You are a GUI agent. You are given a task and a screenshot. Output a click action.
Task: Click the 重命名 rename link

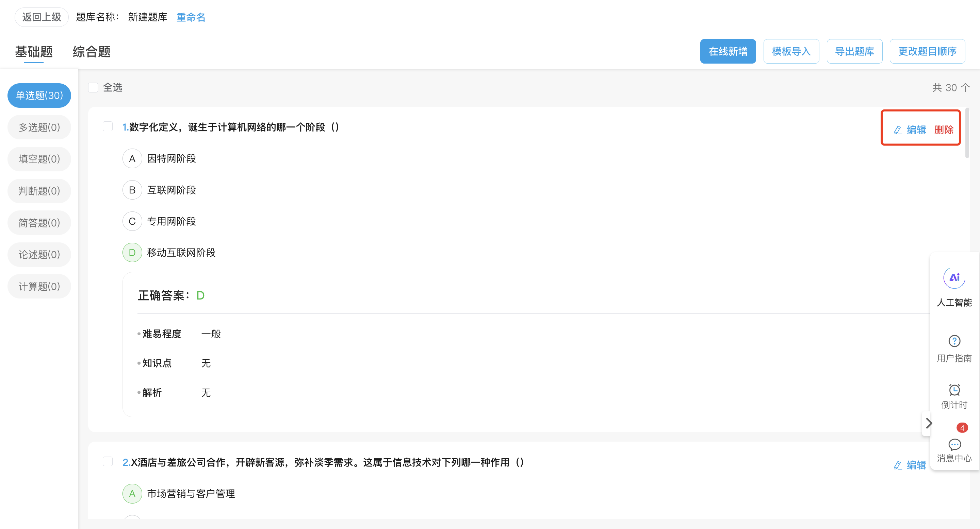pyautogui.click(x=191, y=17)
